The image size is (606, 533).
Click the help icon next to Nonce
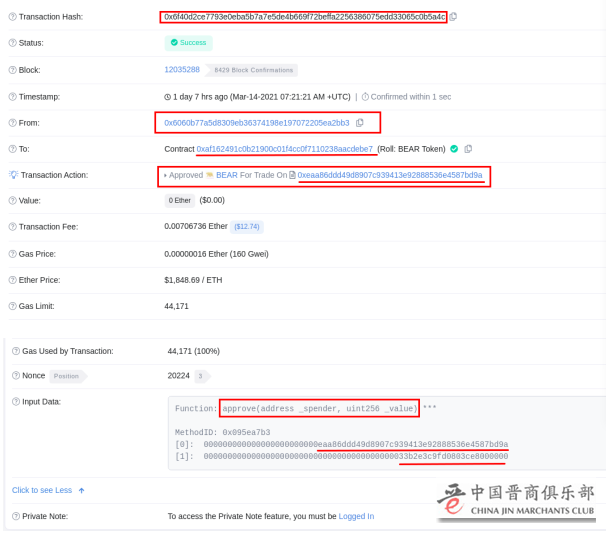(x=15, y=376)
